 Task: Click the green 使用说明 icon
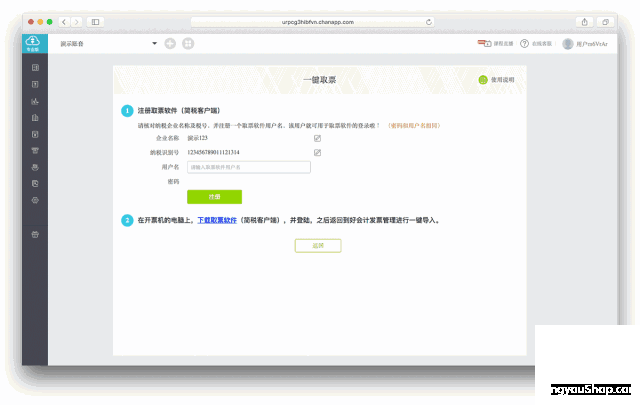pos(483,80)
